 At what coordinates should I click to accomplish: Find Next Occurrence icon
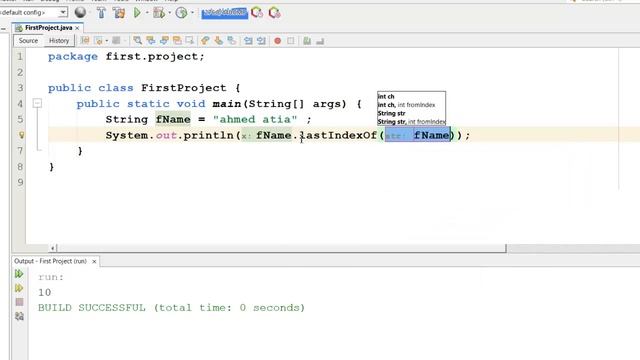(164, 40)
